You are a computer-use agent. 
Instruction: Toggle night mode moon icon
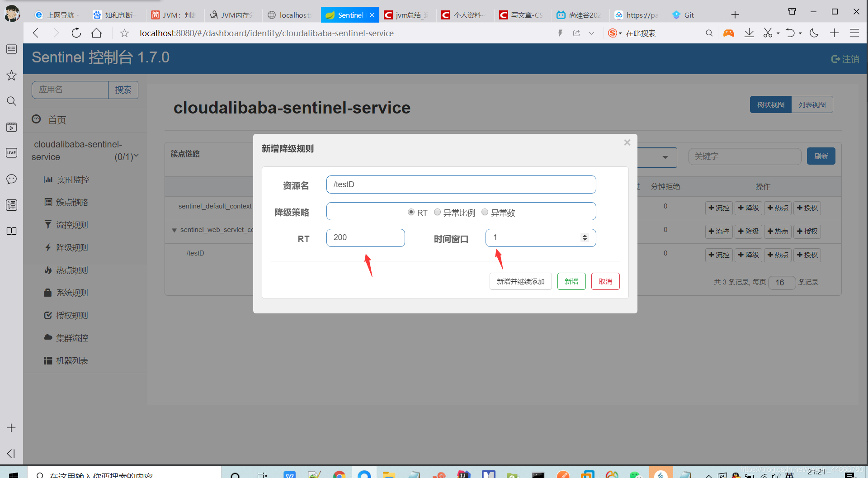click(x=814, y=33)
